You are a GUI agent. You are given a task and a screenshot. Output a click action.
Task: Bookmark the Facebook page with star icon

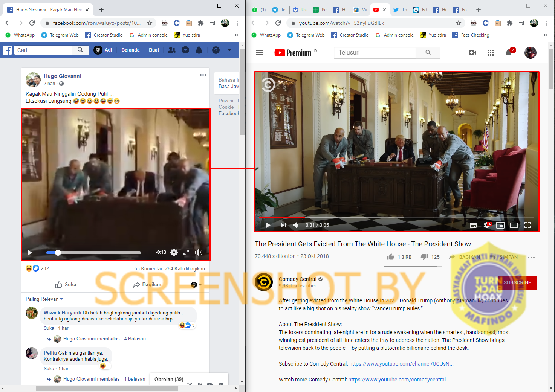150,23
